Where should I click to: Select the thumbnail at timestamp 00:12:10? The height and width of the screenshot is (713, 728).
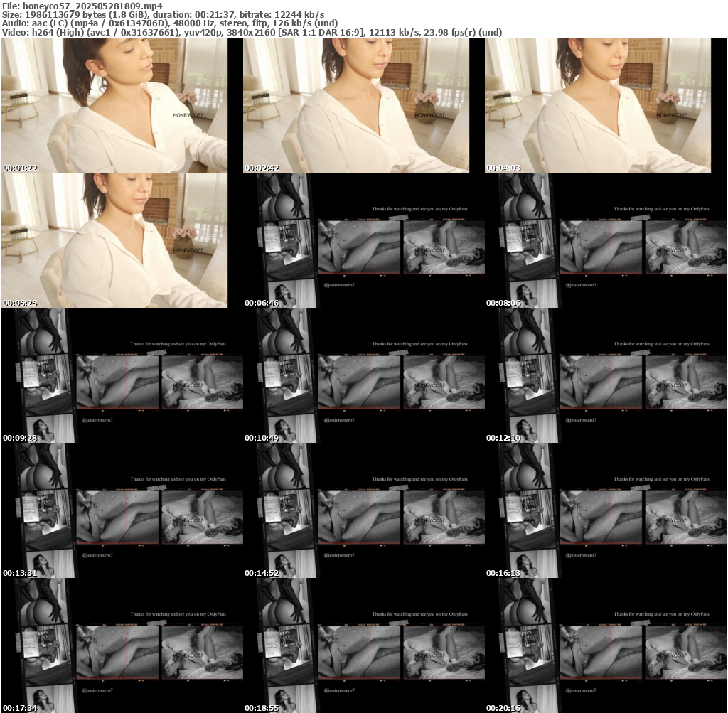tap(606, 375)
